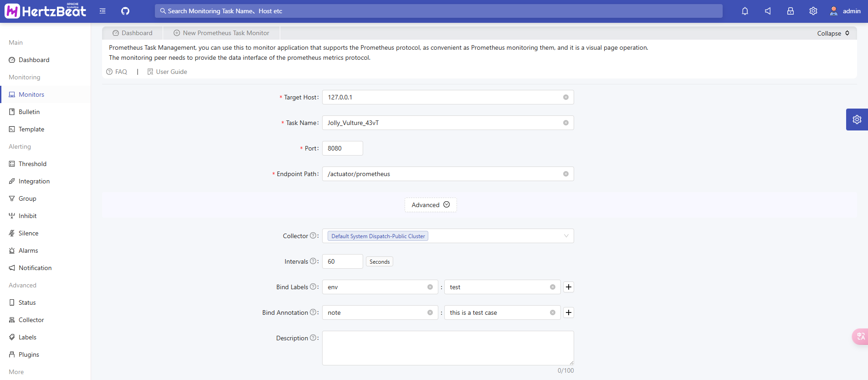Open the floating theme settings button
This screenshot has width=868, height=380.
(857, 120)
